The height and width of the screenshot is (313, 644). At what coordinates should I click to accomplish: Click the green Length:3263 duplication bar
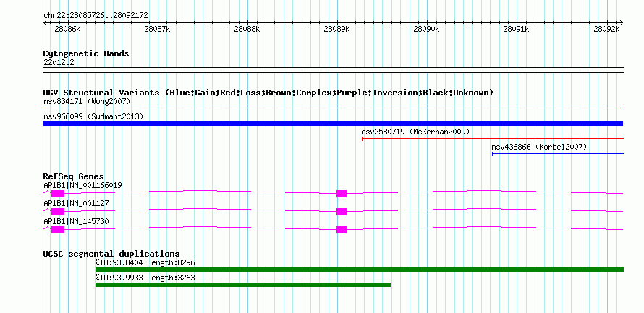(x=242, y=285)
